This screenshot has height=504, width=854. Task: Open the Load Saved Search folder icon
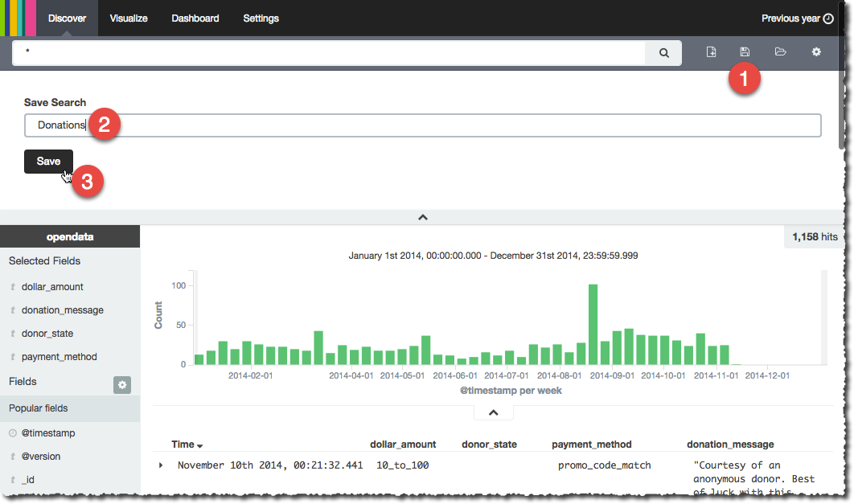[780, 52]
